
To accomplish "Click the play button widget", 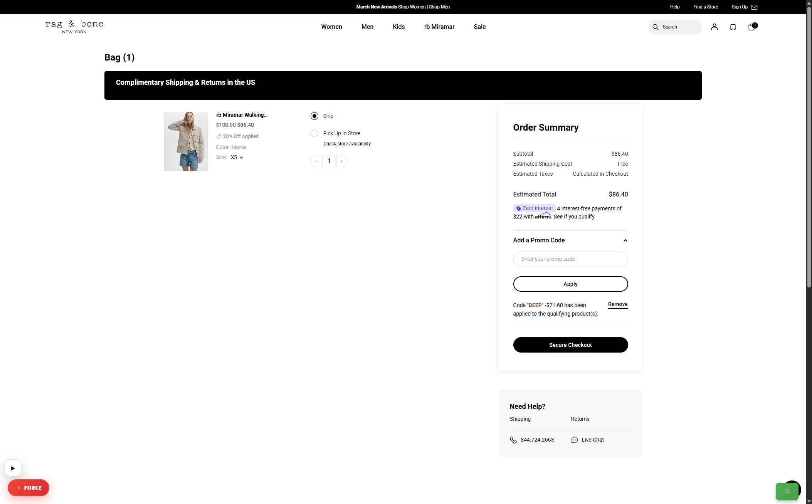I will pos(13,468).
